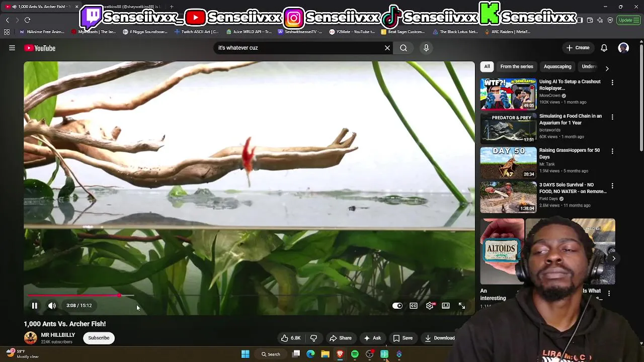Open the Create menu
Screen dimensions: 644x362
[x=578, y=48]
